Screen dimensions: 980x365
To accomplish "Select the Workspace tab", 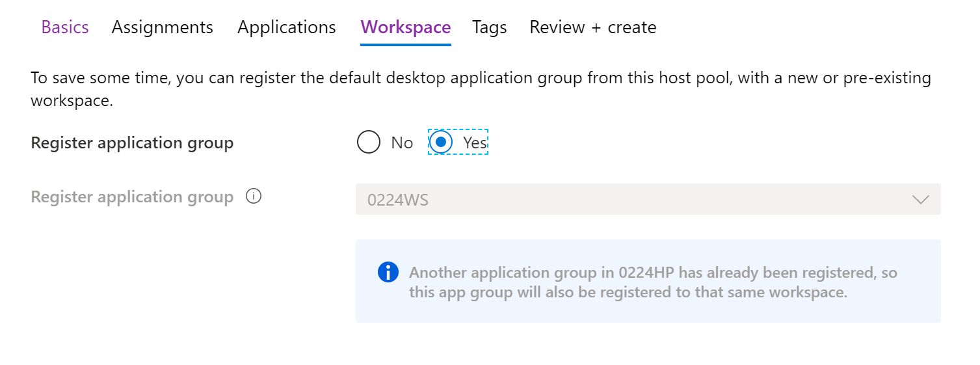I will pyautogui.click(x=405, y=27).
